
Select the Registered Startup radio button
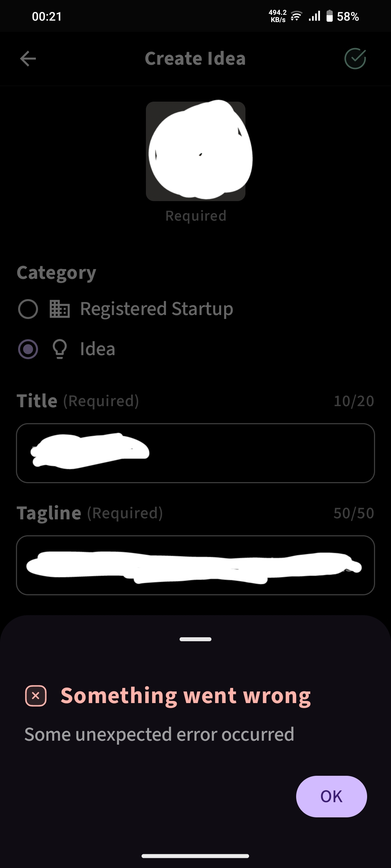(28, 309)
